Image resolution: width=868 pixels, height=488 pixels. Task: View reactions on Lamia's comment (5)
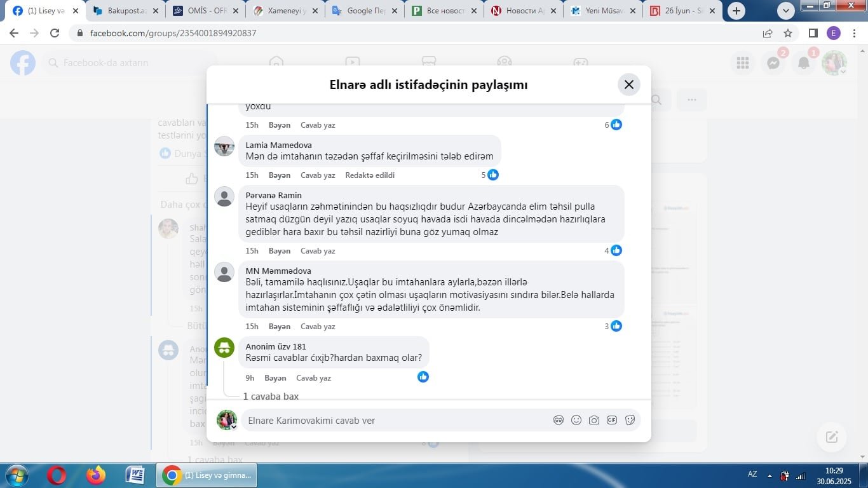(x=489, y=175)
